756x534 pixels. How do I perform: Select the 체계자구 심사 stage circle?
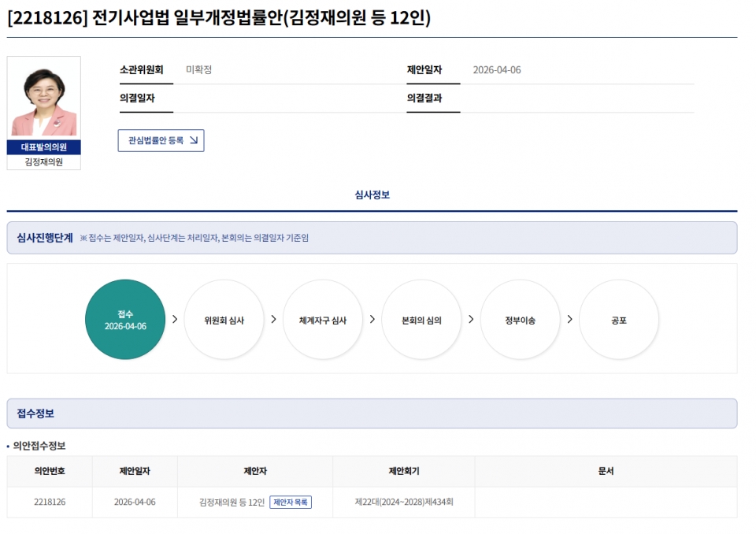323,320
